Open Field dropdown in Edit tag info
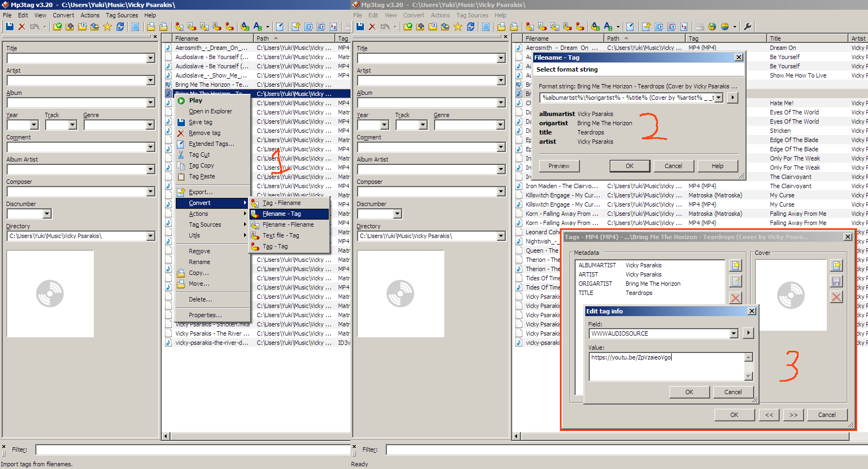Image resolution: width=868 pixels, height=469 pixels. coord(733,333)
